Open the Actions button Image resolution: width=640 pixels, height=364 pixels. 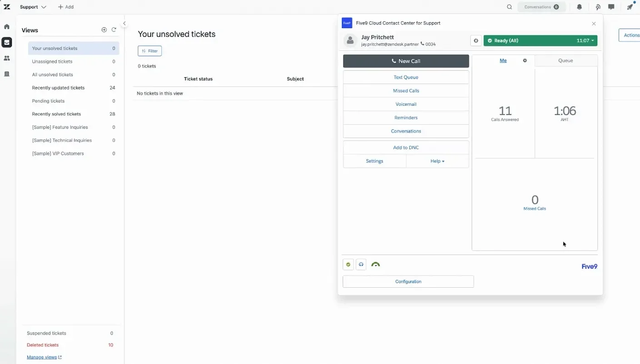point(630,35)
